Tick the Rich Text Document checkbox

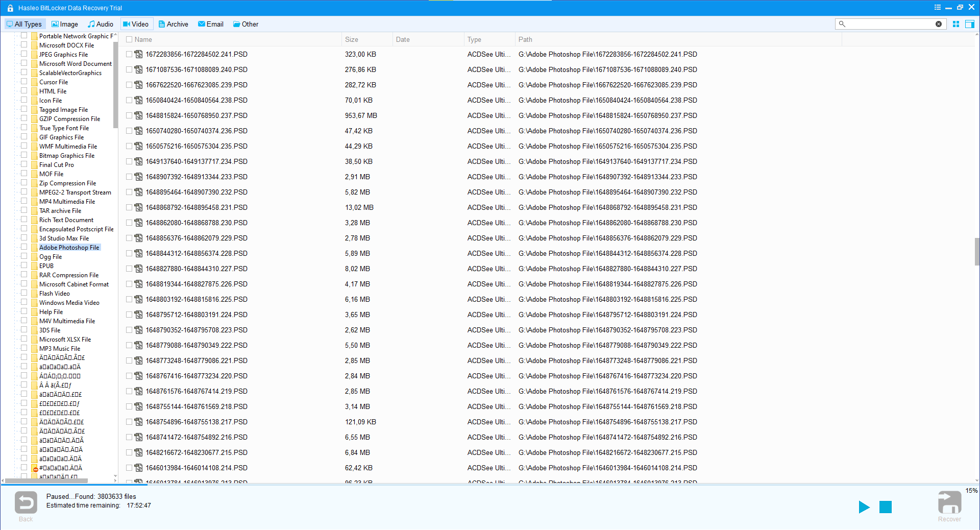click(24, 220)
